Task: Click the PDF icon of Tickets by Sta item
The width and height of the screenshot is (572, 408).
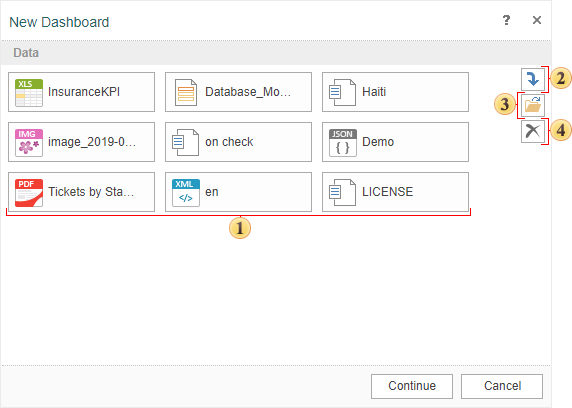Action: [x=29, y=193]
